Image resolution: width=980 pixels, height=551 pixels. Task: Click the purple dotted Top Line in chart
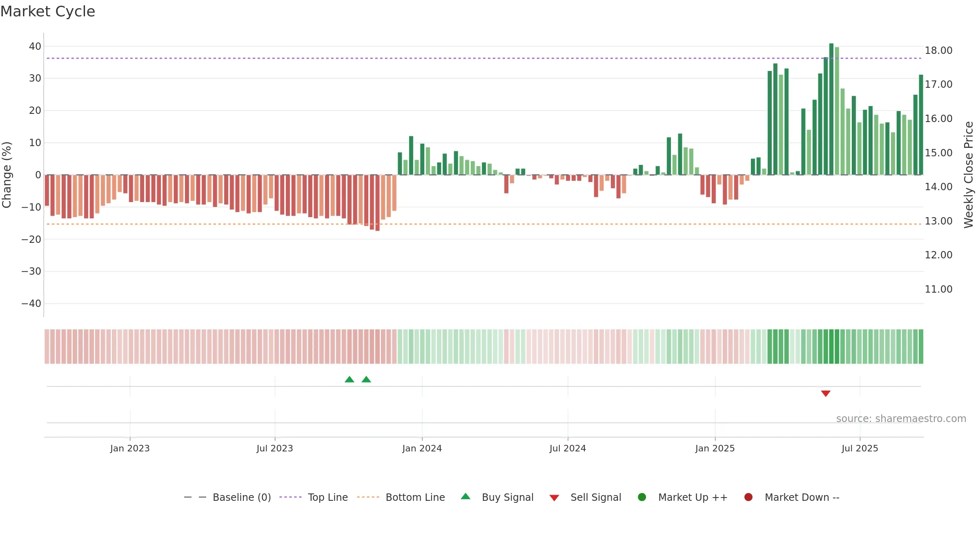coord(484,58)
